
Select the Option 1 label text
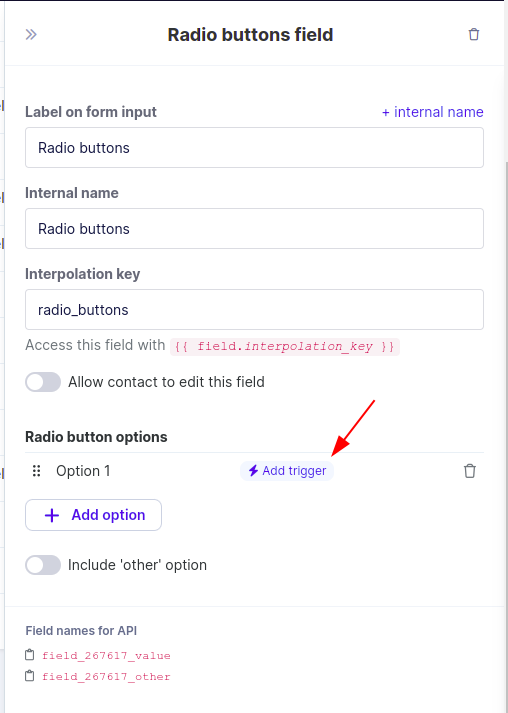[83, 471]
